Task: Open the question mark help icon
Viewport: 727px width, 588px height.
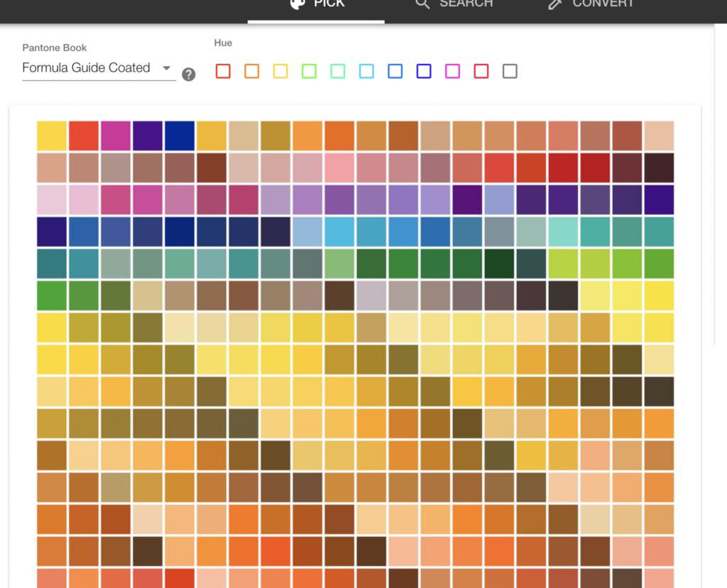Action: (188, 74)
